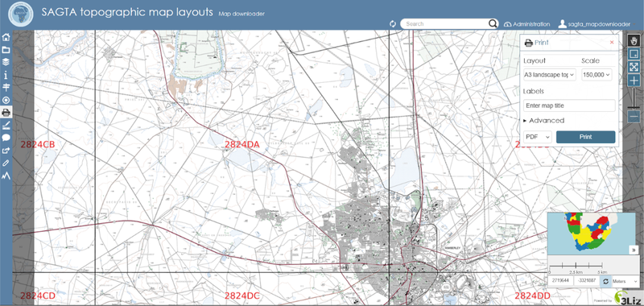Toggle the Print tool in sidebar
The height and width of the screenshot is (306, 644).
6,112
